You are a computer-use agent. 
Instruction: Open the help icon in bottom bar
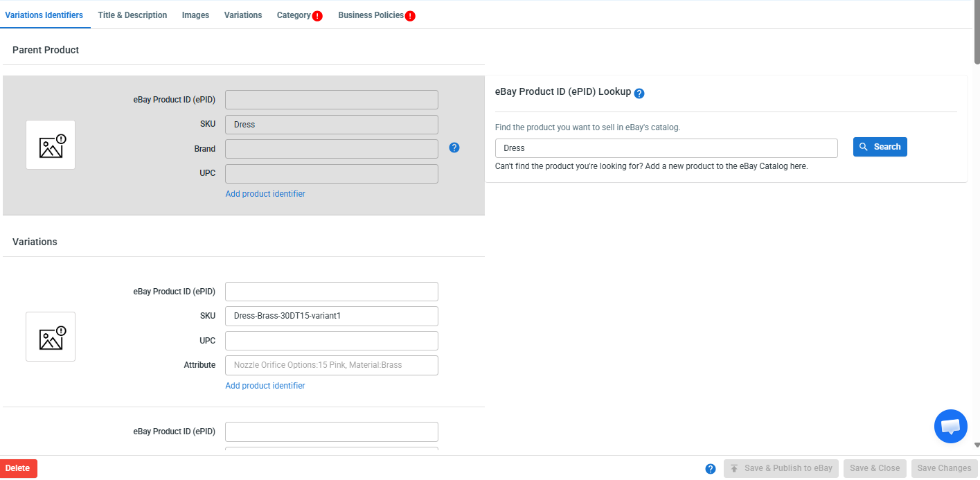coord(711,469)
